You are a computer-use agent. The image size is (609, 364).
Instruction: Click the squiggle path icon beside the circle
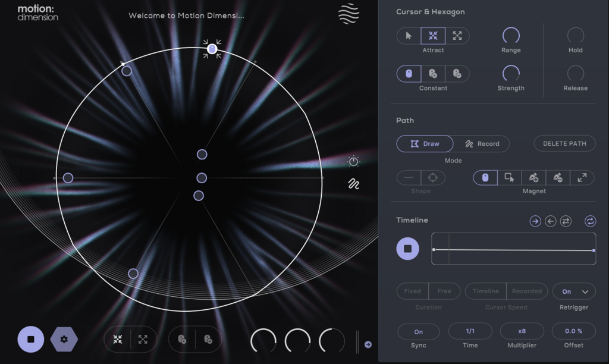coord(353,184)
